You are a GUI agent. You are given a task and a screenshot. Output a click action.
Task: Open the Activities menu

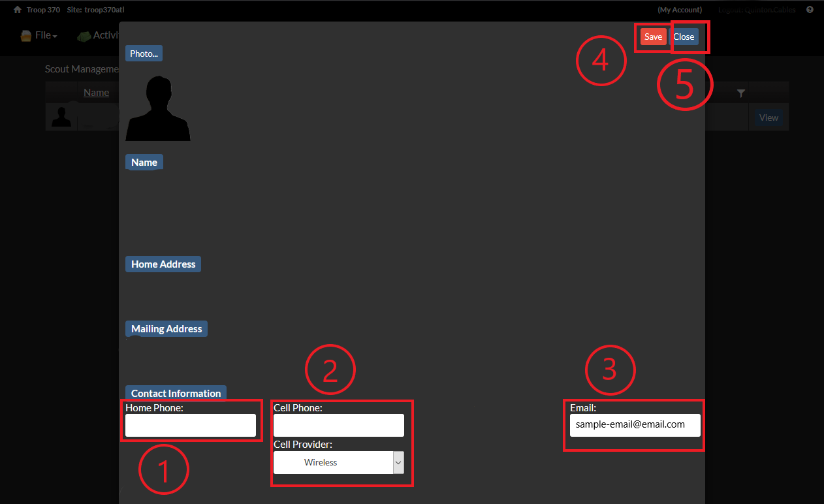(104, 35)
